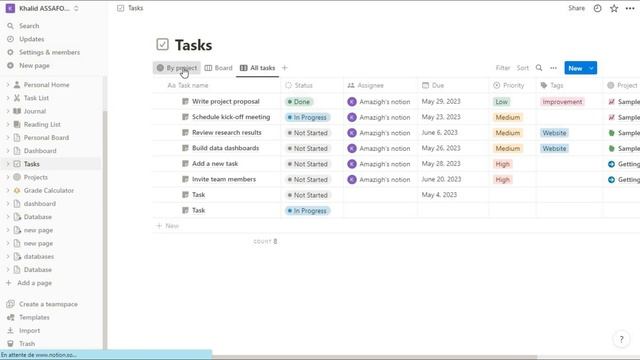This screenshot has height=360, width=640.
Task: Click Add a page in sidebar
Action: [x=34, y=283]
